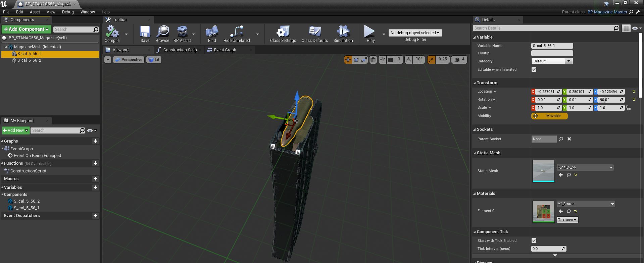Open the Window menu
The width and height of the screenshot is (644, 263).
click(88, 12)
